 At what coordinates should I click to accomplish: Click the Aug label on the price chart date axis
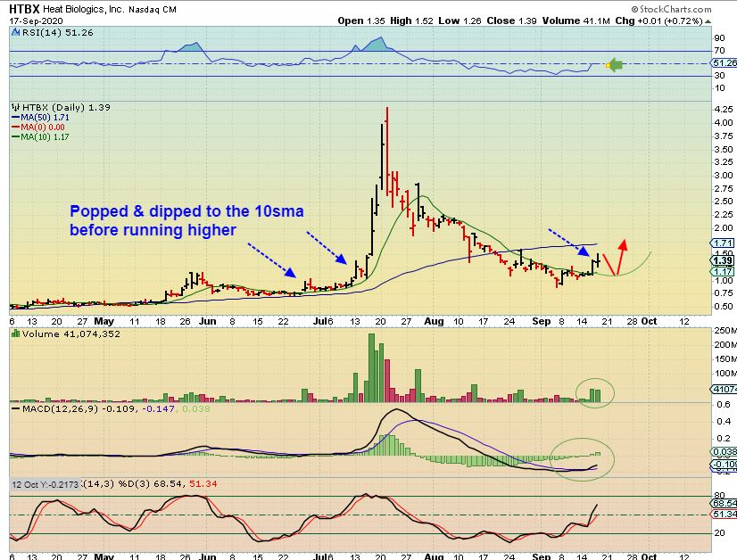click(x=434, y=321)
